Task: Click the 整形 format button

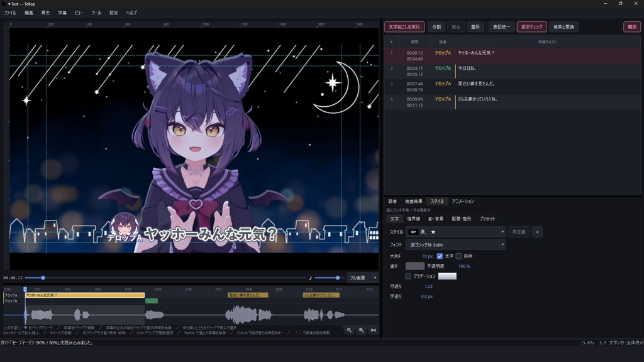Action: click(475, 26)
